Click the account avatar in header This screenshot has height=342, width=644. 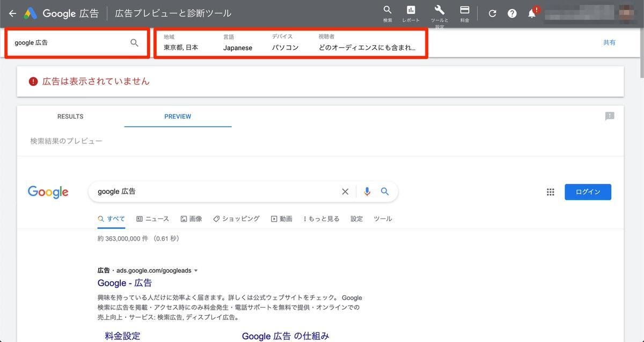pyautogui.click(x=626, y=13)
